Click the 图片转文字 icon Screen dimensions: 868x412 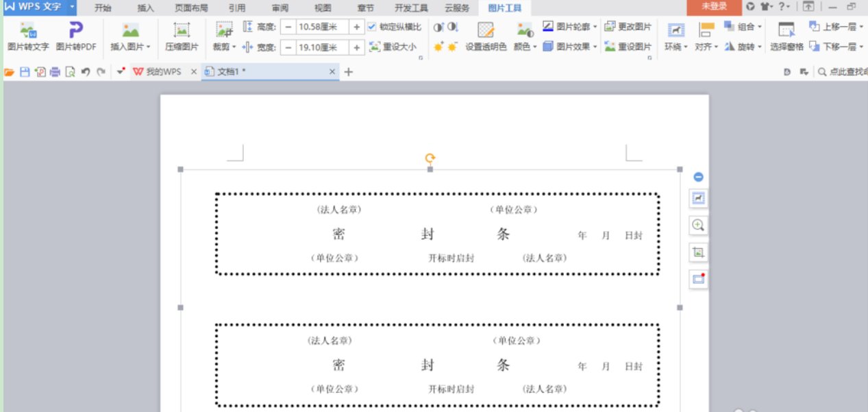pos(28,31)
